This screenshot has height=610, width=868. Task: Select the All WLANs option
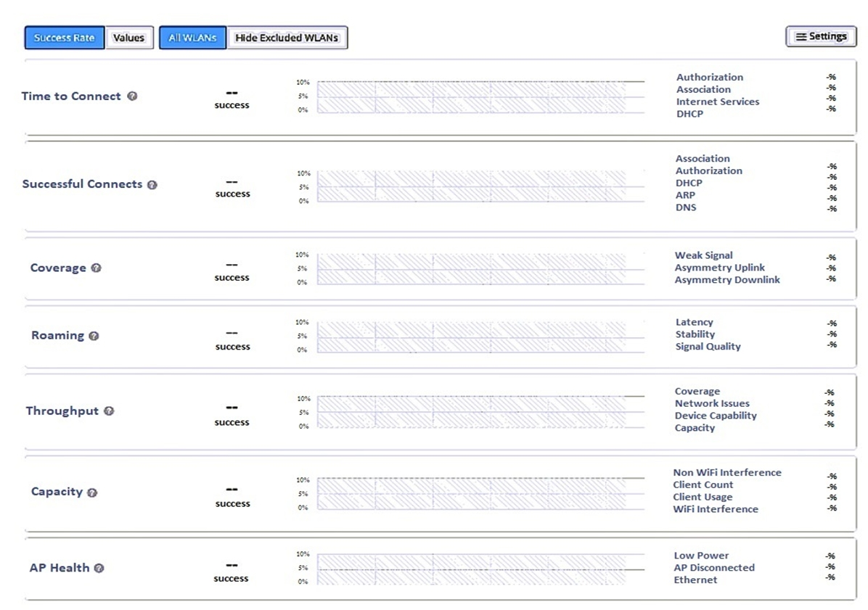(x=192, y=38)
